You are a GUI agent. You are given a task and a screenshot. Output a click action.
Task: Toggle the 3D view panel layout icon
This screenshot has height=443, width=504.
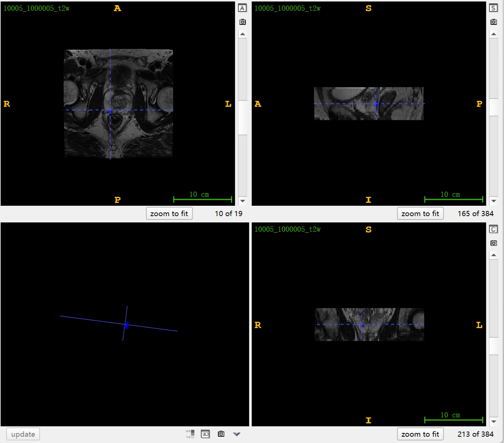(205, 434)
